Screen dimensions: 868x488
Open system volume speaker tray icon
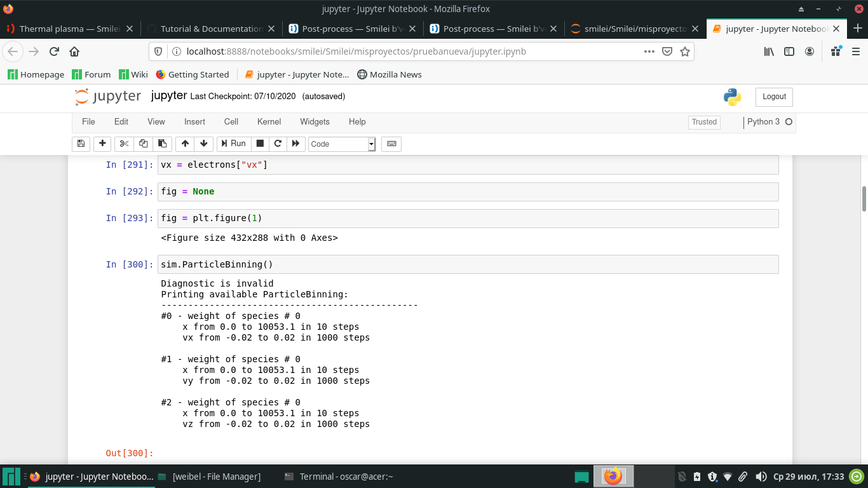tap(761, 476)
